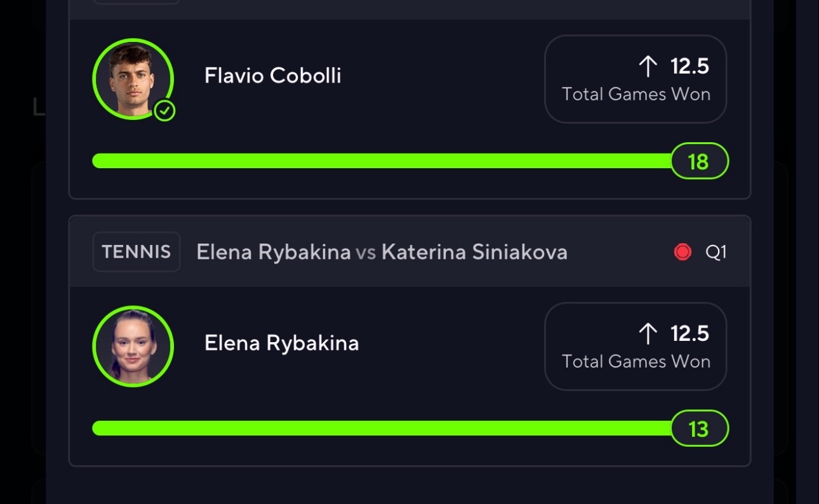Click Katerina Siniakova in the match header
819x504 pixels.
(x=474, y=252)
